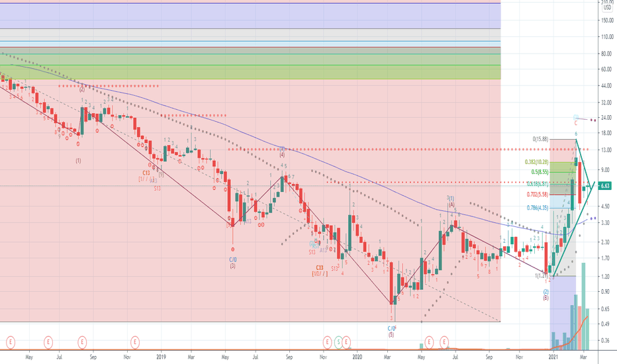Click the 24.00 price scale label

(607, 117)
